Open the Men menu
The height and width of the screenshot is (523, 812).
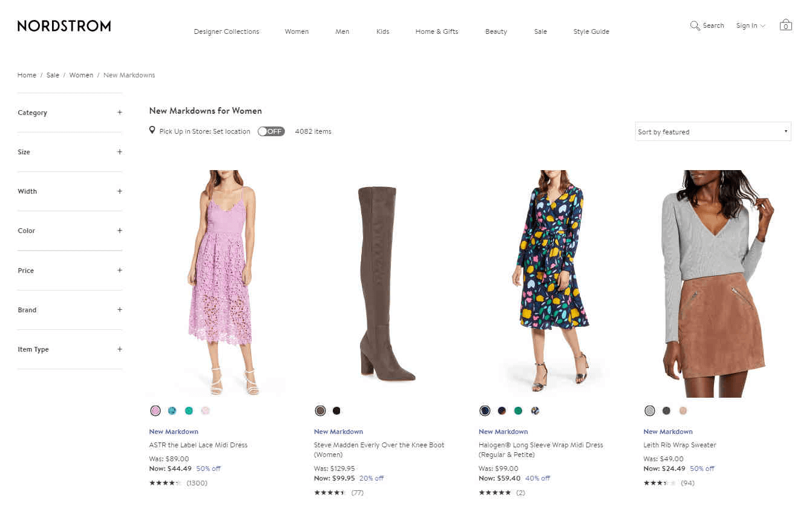[342, 31]
